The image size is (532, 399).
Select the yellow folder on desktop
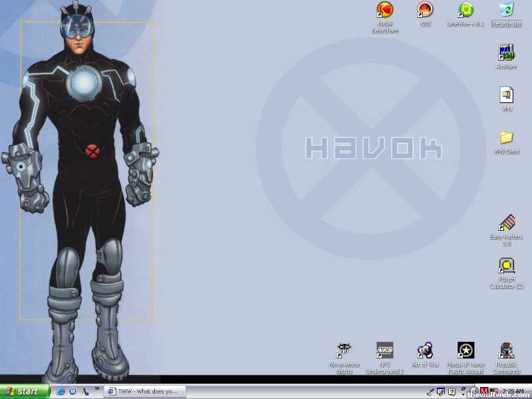(507, 138)
